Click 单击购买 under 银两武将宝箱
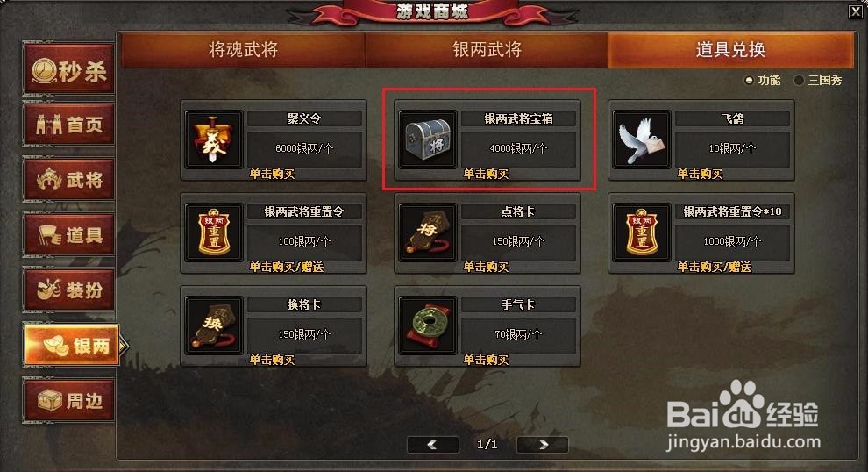 [x=486, y=174]
